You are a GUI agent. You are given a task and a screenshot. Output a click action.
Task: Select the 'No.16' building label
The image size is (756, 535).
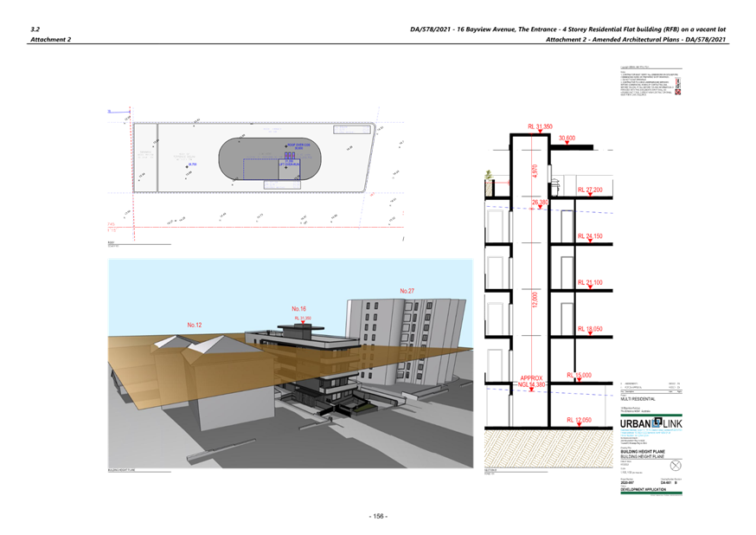[x=300, y=308]
